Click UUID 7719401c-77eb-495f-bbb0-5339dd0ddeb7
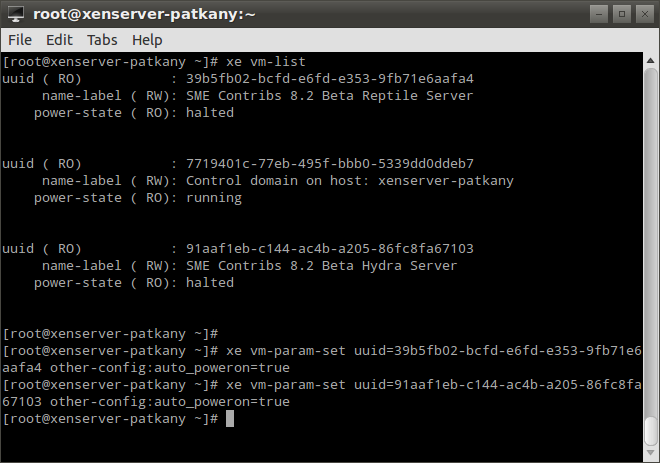This screenshot has height=463, width=660. (x=330, y=164)
